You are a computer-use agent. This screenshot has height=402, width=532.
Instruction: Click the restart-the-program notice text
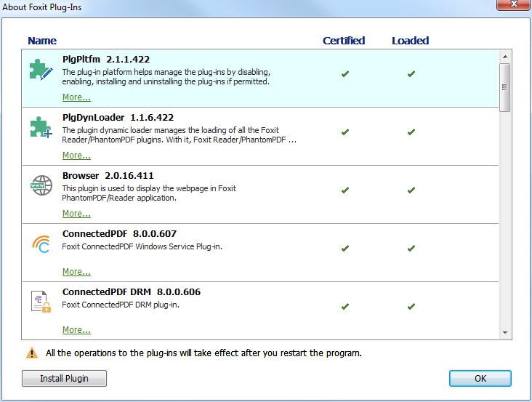204,353
